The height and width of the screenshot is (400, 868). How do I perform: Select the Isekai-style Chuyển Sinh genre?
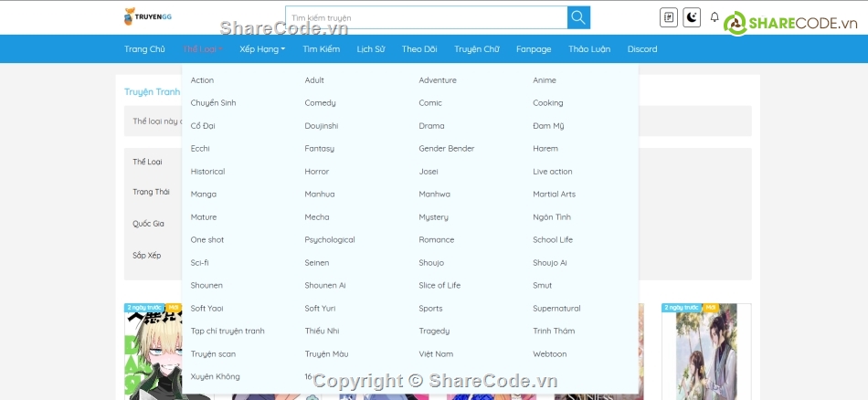pyautogui.click(x=213, y=103)
